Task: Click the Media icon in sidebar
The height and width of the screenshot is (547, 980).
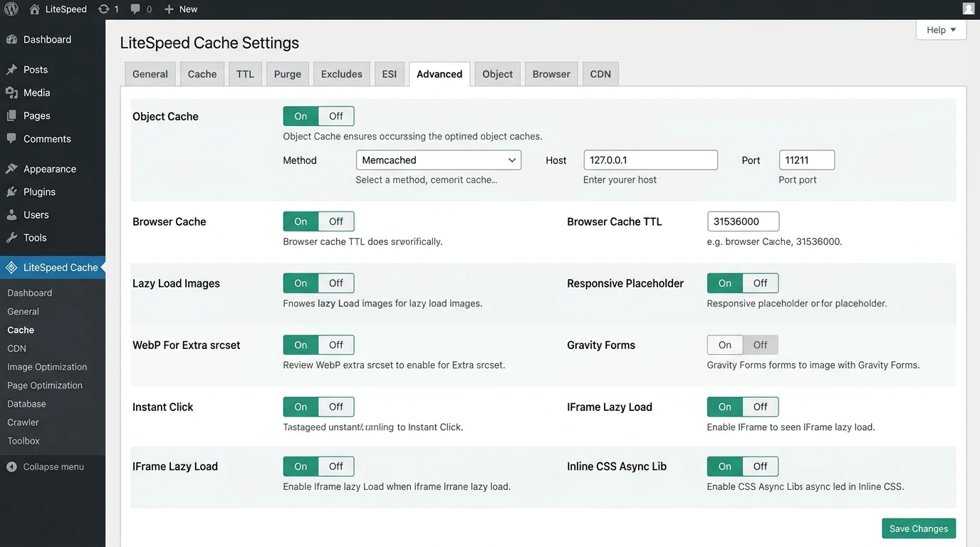Action: (11, 93)
